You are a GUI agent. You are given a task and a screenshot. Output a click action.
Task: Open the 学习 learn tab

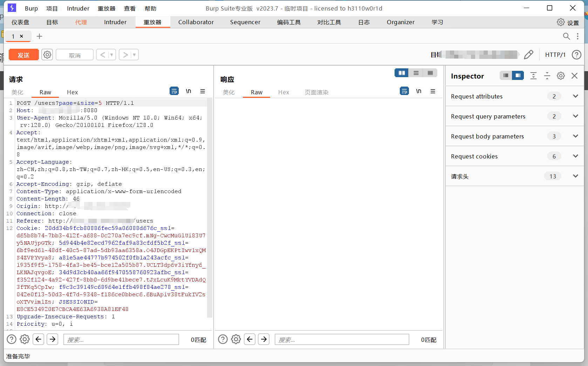(x=437, y=22)
